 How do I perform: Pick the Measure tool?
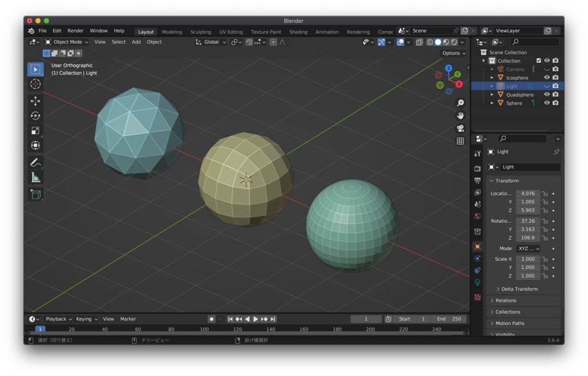coord(36,177)
